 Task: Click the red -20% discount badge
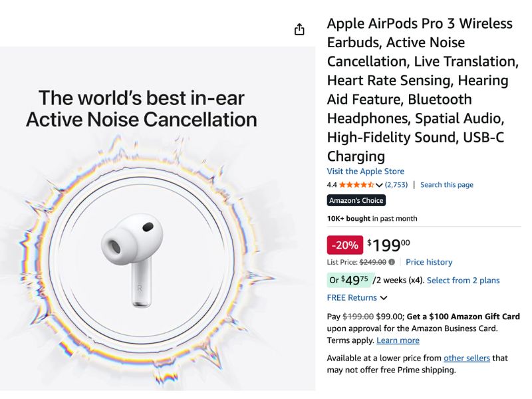[345, 245]
